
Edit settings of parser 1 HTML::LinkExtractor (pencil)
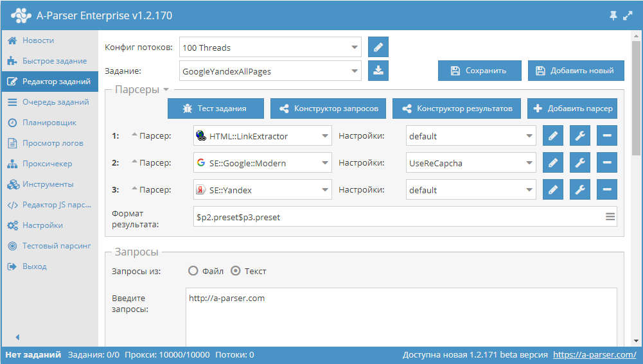(x=553, y=135)
